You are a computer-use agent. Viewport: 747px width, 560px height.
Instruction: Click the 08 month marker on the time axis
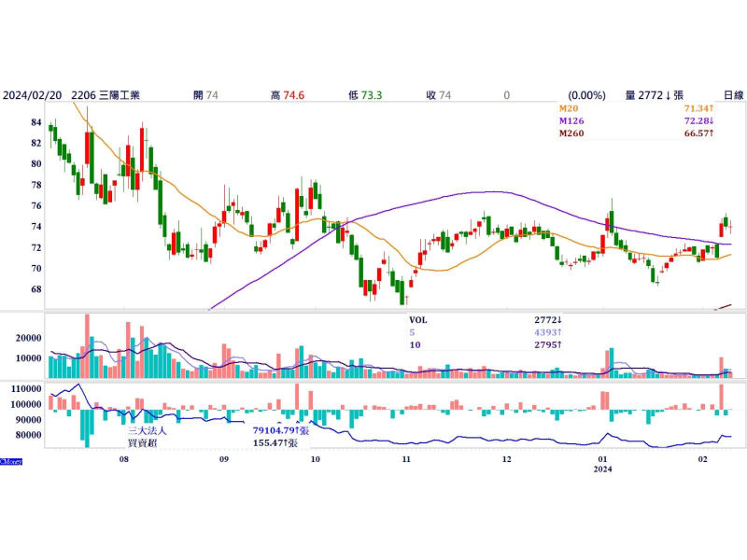tap(124, 460)
